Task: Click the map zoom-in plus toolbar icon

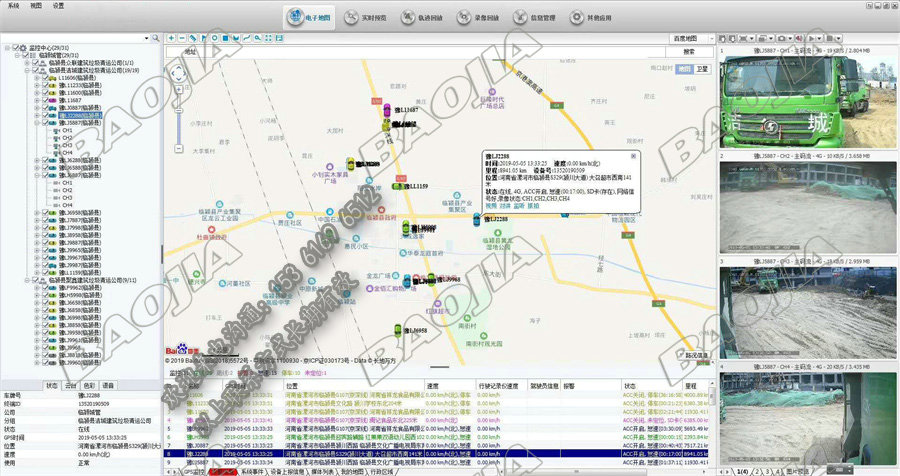Action: tap(170, 37)
